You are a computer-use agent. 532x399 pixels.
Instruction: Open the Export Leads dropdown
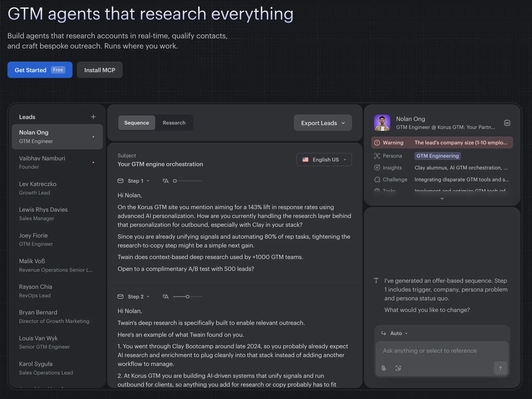323,123
